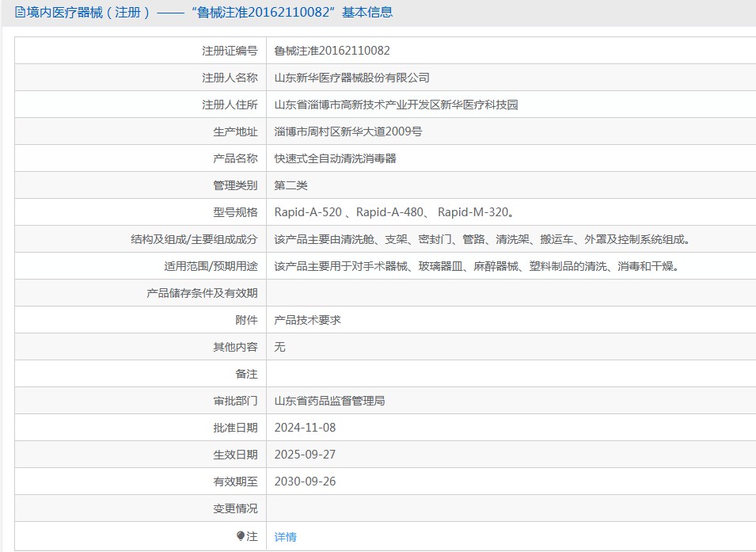Viewport: 756px width, 552px height.
Task: Select management category value 第二类
Action: click(291, 186)
